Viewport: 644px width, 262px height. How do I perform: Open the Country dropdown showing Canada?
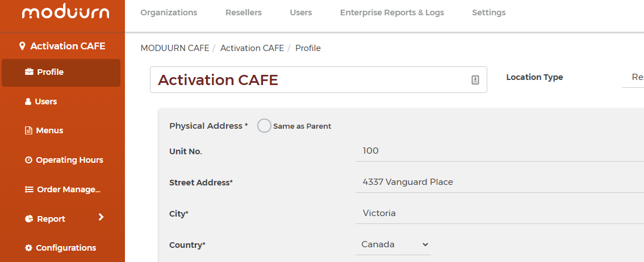[x=394, y=245]
